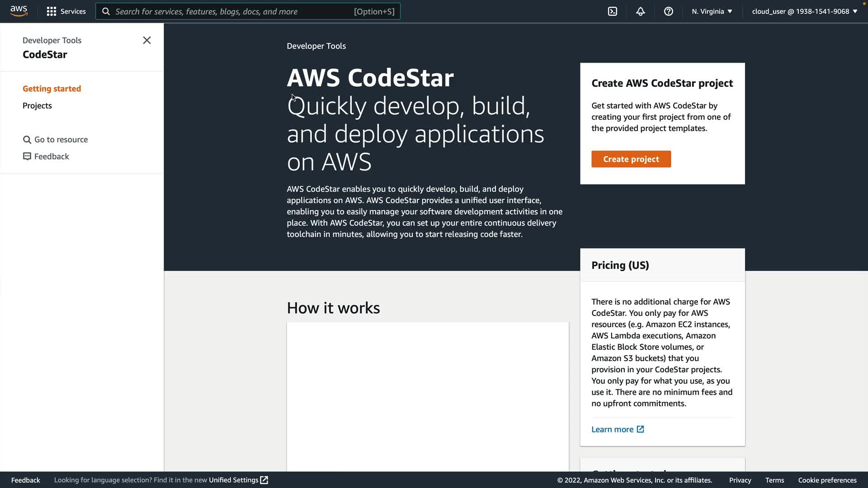868x488 pixels.
Task: Follow the Learn more pricing link
Action: [612, 429]
